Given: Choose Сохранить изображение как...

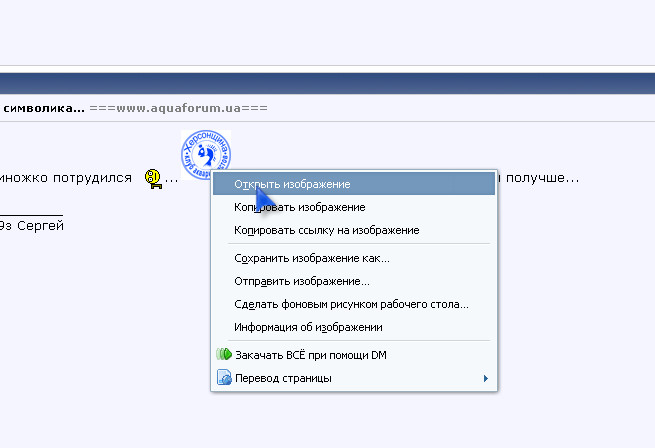Looking at the screenshot, I should (311, 258).
